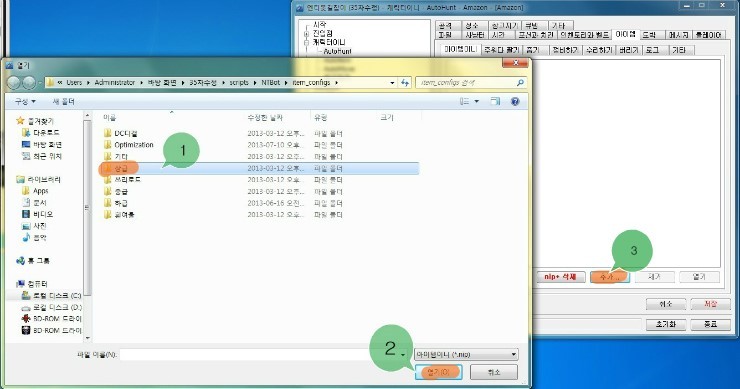Switch to the 아이템이니 sub-tab
This screenshot has height=389, width=740.
(x=460, y=49)
